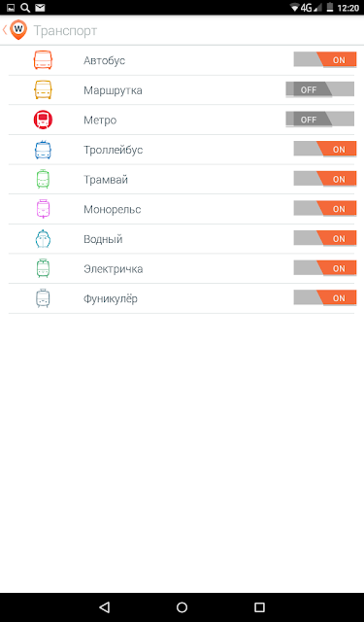The height and width of the screenshot is (622, 364).
Task: Tap the red Метро icon
Action: click(43, 120)
